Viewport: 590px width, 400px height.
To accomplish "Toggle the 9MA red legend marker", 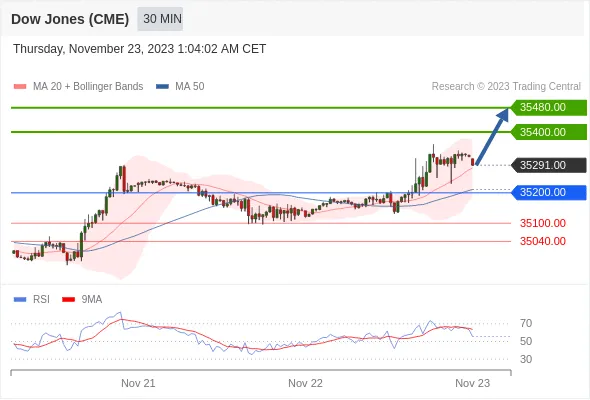I will pyautogui.click(x=68, y=300).
